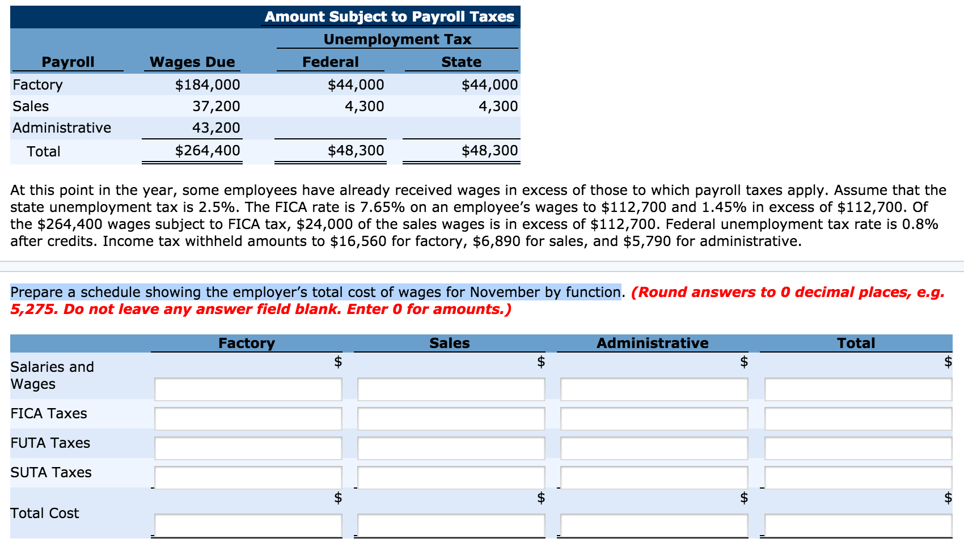Image resolution: width=964 pixels, height=560 pixels.
Task: Click the grand Total Cost input field
Action: click(859, 525)
